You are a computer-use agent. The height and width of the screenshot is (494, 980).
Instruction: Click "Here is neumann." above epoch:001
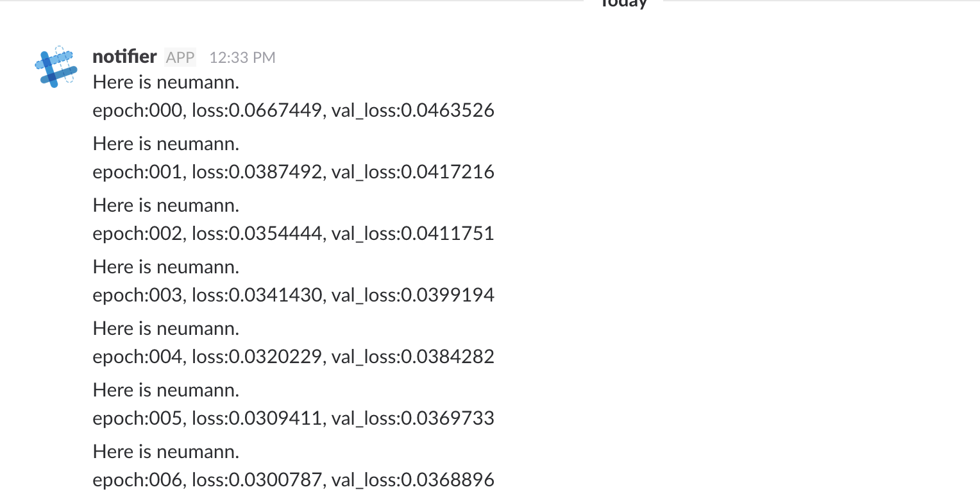click(166, 144)
